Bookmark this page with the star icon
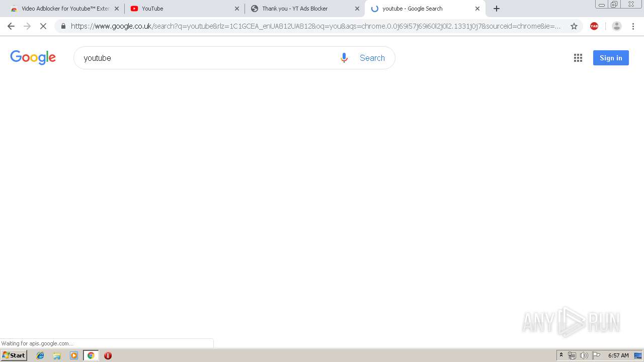The width and height of the screenshot is (644, 362). 574,26
